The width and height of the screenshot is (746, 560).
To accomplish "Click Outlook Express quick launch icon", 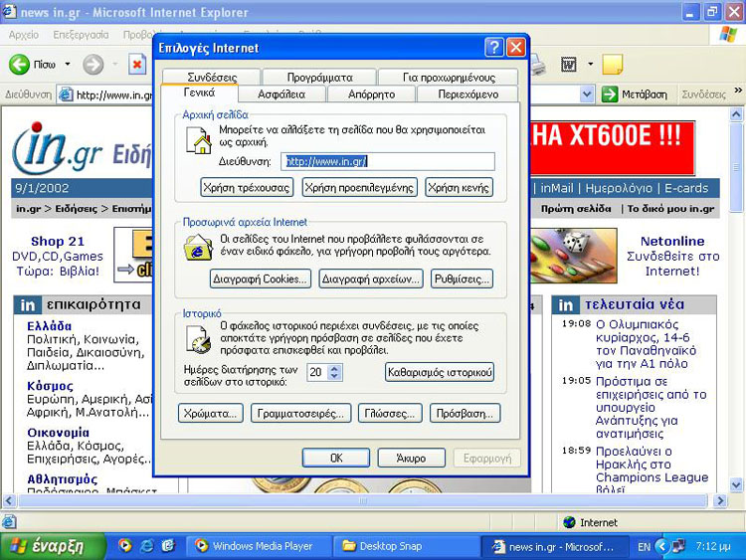I will click(168, 545).
